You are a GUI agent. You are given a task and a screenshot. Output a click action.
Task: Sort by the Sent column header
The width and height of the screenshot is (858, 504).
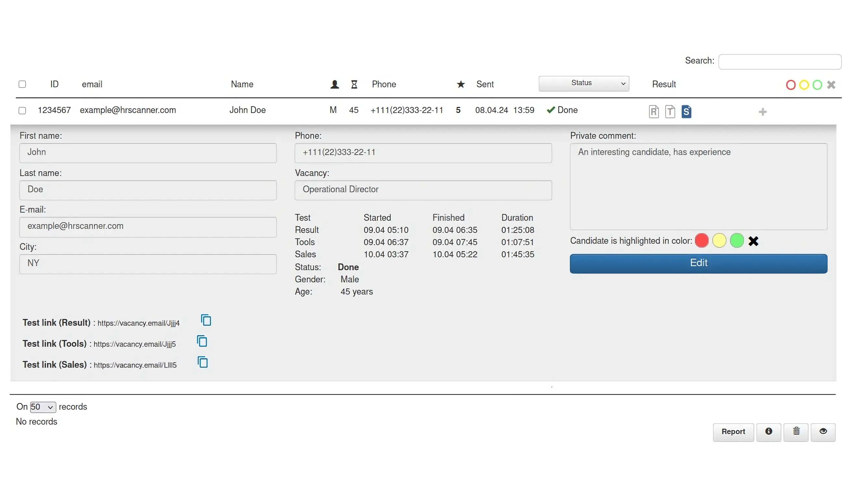(485, 84)
